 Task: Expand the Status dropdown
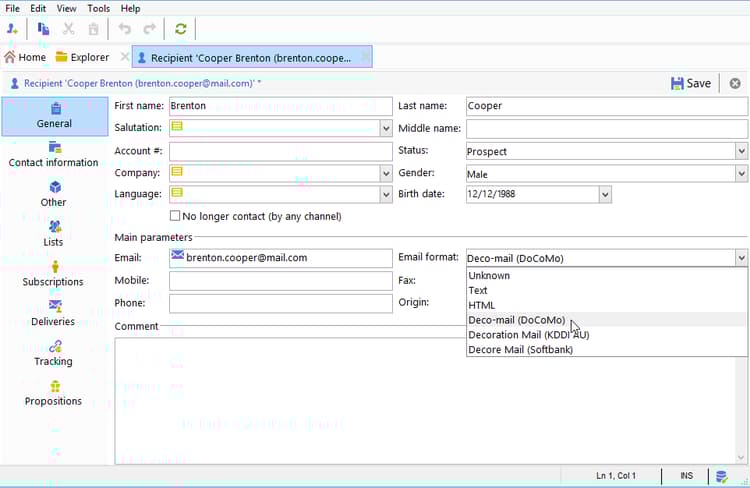tap(741, 152)
